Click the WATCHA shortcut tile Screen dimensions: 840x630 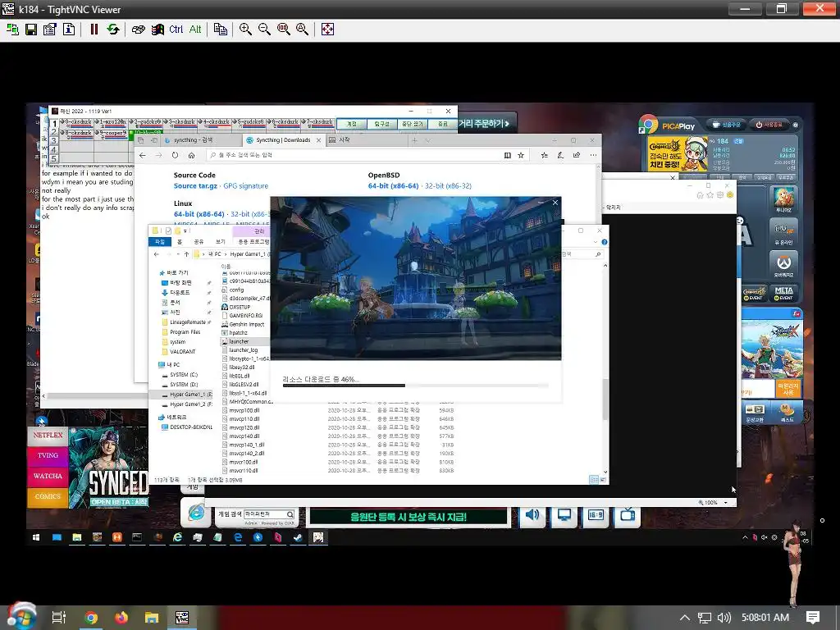(48, 477)
